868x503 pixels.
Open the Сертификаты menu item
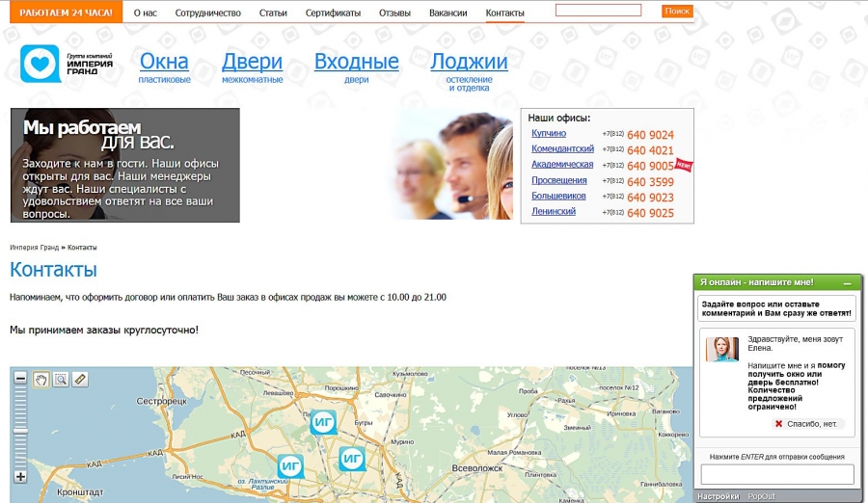tap(333, 13)
